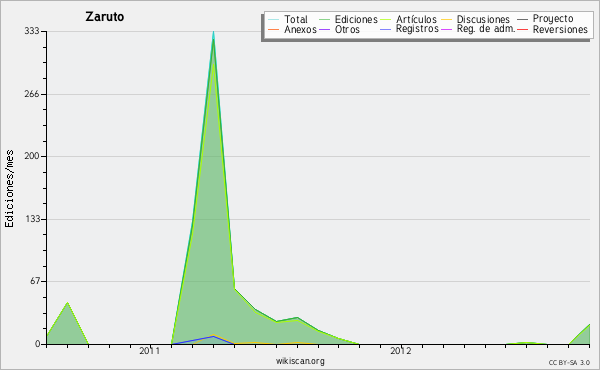600x370 pixels.
Task: Click the "wikiscan.org" caption
Action: [x=300, y=361]
